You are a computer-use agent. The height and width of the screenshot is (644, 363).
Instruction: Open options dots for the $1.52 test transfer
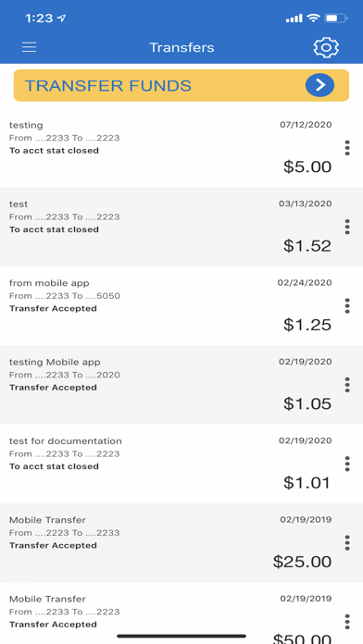(347, 227)
